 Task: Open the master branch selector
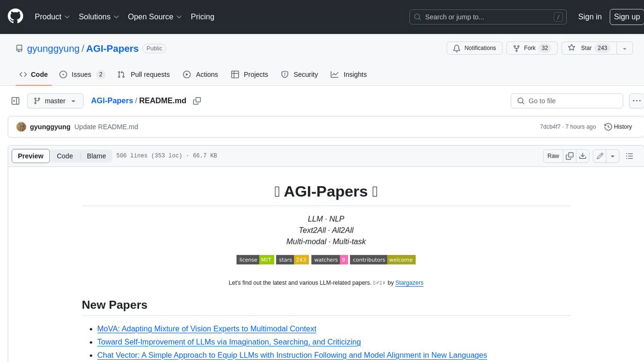tap(55, 101)
